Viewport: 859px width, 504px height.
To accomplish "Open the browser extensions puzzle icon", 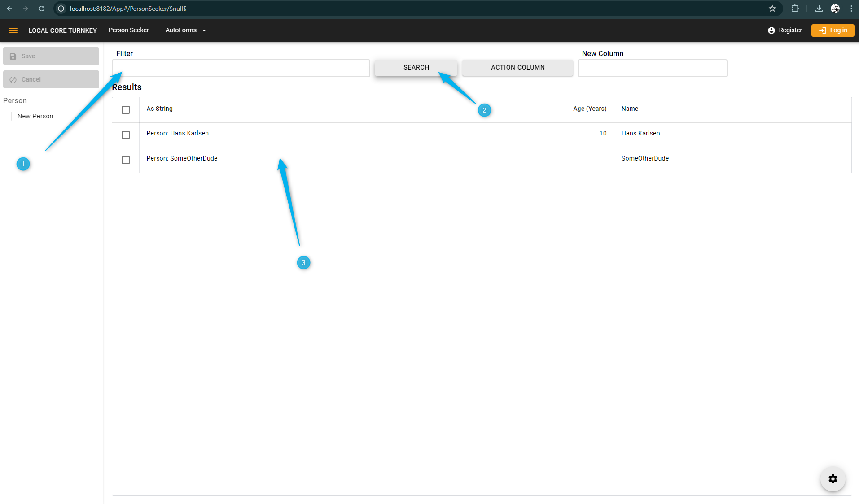I will (x=795, y=9).
